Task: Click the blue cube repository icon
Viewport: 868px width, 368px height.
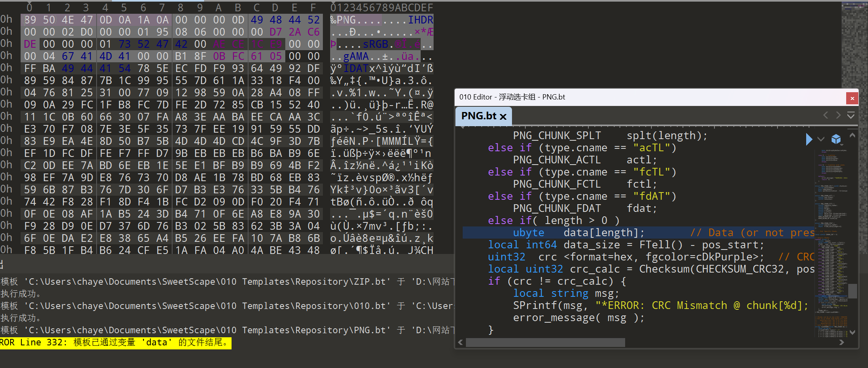Action: coord(836,139)
